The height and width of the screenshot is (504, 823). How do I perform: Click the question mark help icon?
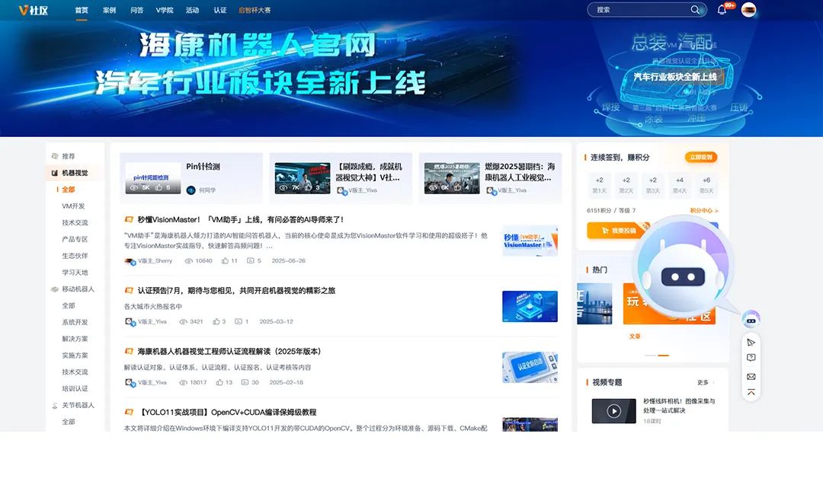point(751,358)
